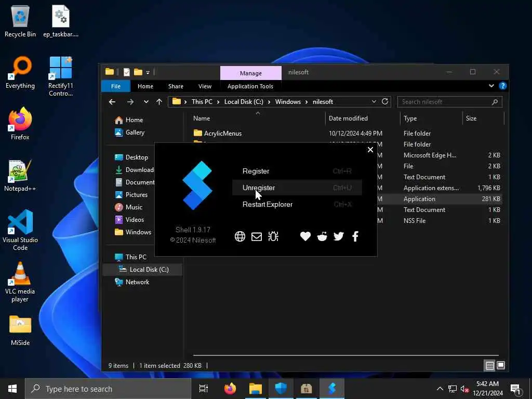This screenshot has width=532, height=399.
Task: Open Task View on the taskbar
Action: [x=204, y=389]
